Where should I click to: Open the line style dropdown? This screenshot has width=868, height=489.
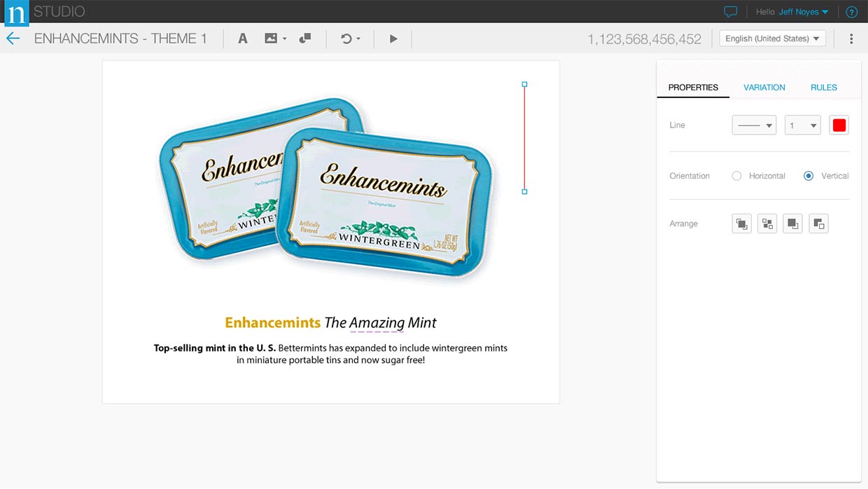754,125
